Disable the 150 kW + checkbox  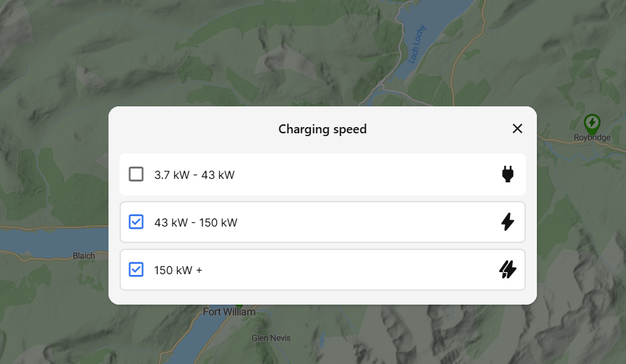(x=136, y=269)
